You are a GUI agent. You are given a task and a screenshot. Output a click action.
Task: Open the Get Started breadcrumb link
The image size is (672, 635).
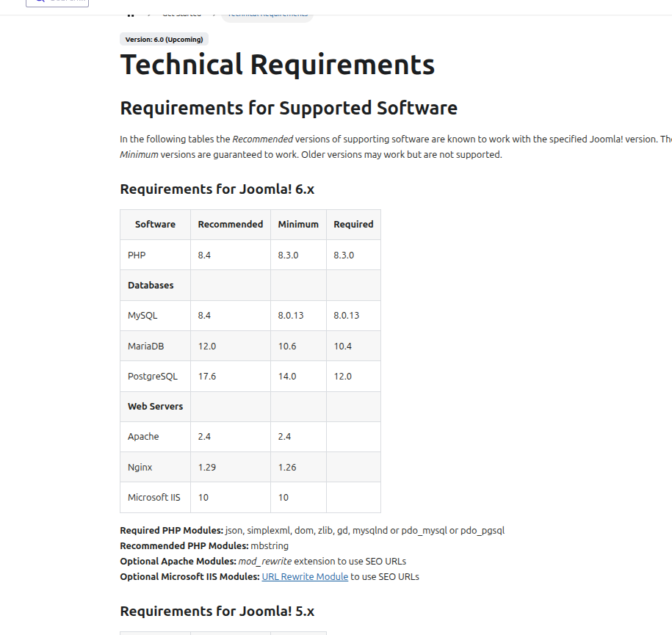(x=181, y=13)
